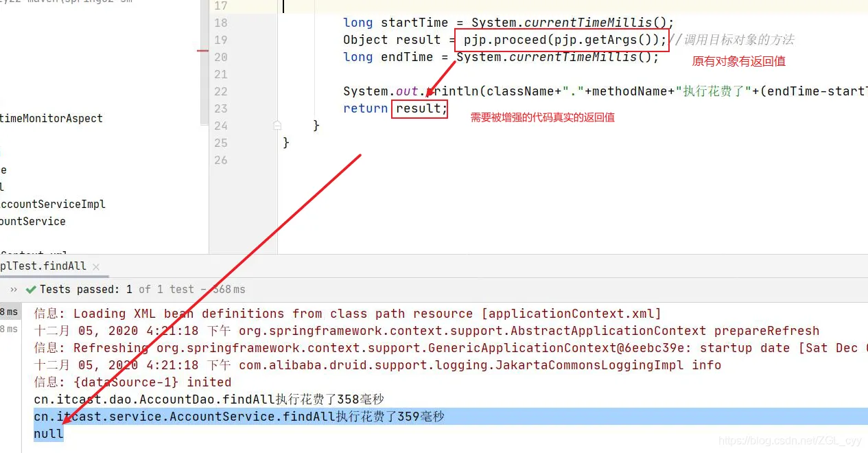
Task: Click gutter line number 23
Action: tap(220, 108)
